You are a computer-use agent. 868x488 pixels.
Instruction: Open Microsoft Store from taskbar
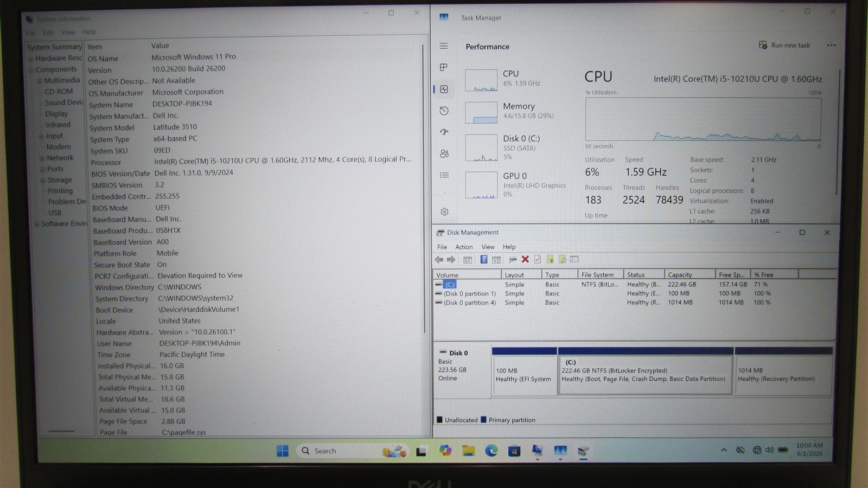(514, 451)
